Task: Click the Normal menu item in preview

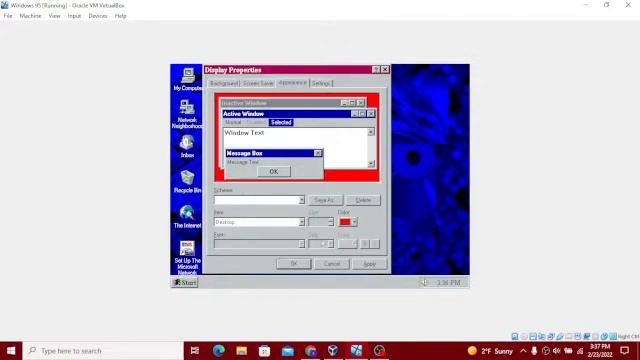Action: 233,122
